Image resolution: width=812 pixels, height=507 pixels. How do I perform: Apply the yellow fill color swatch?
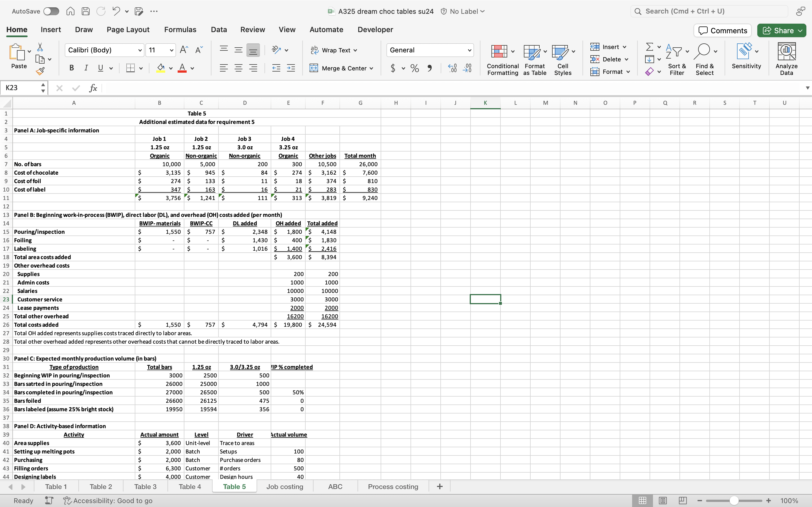161,68
